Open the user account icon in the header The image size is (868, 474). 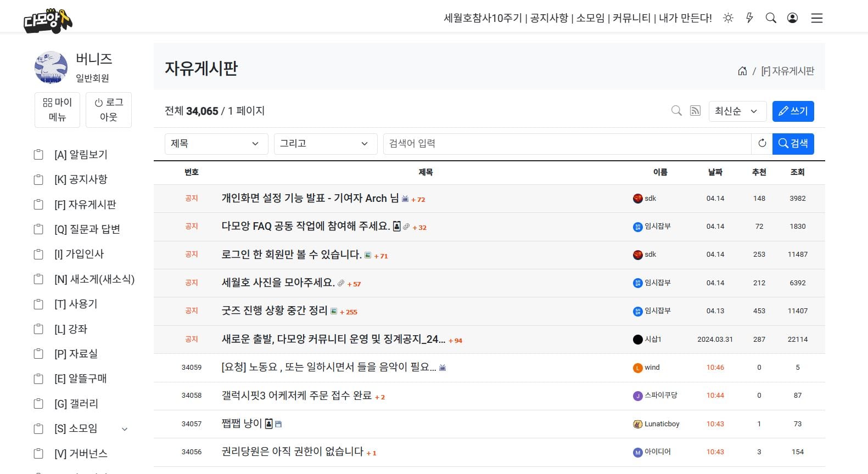click(x=792, y=18)
